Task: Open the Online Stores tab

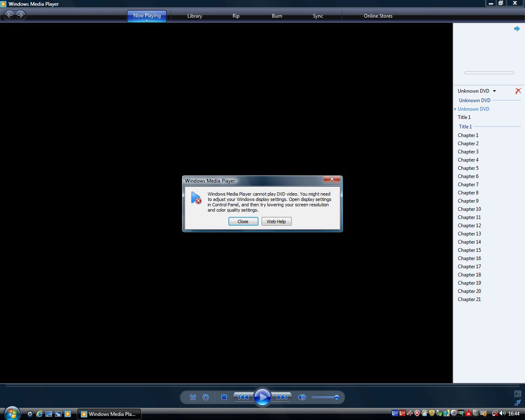Action: click(x=378, y=16)
